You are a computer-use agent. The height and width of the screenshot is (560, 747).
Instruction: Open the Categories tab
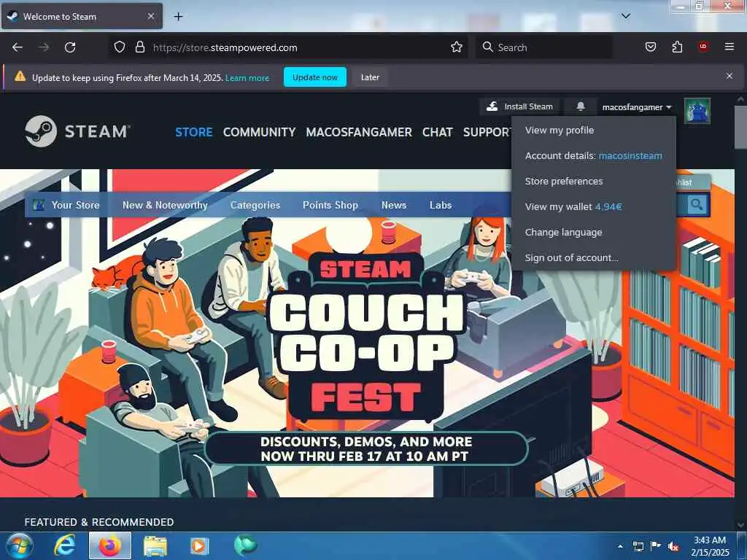pos(255,205)
